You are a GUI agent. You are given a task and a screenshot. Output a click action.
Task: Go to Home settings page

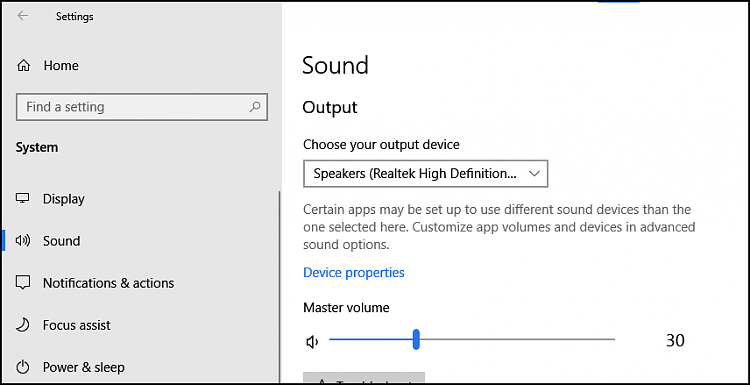coord(61,66)
